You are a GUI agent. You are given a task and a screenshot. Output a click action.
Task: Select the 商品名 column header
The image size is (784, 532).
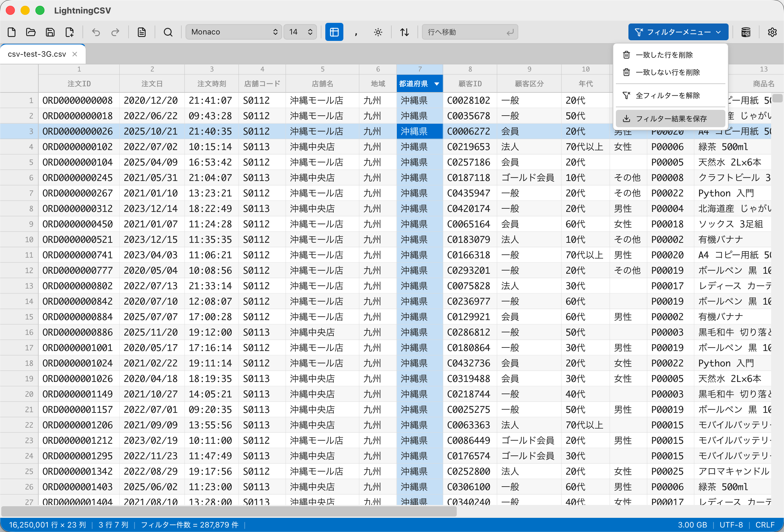[x=763, y=84]
